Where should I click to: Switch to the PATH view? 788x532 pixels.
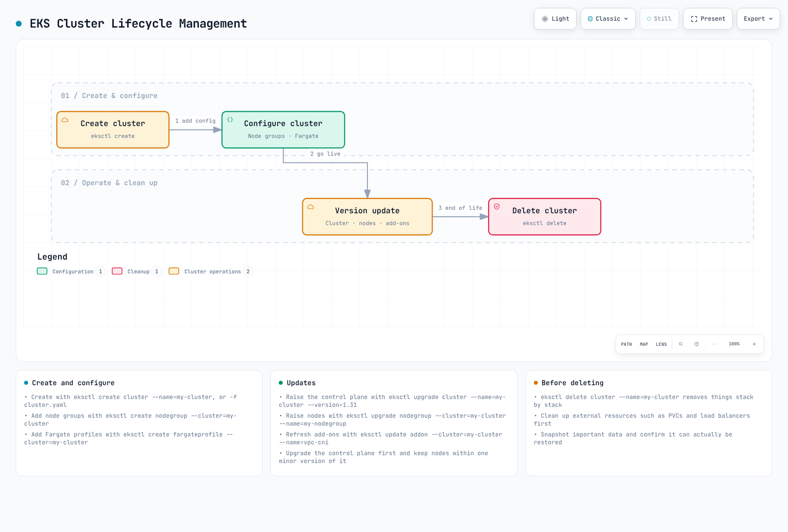tap(626, 344)
